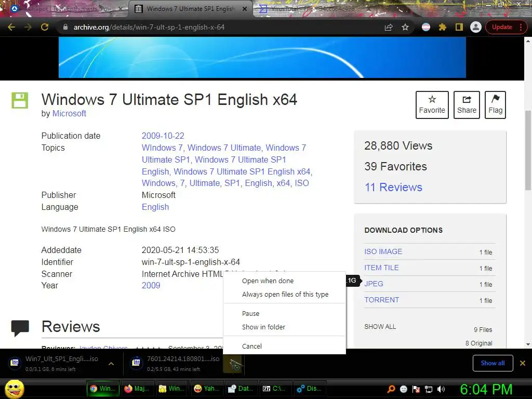Go back using the browser back arrow
532x399 pixels.
coord(11,27)
